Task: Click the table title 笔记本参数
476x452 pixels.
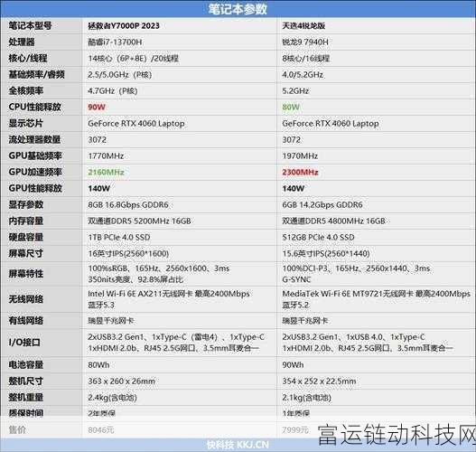Action: coord(238,9)
